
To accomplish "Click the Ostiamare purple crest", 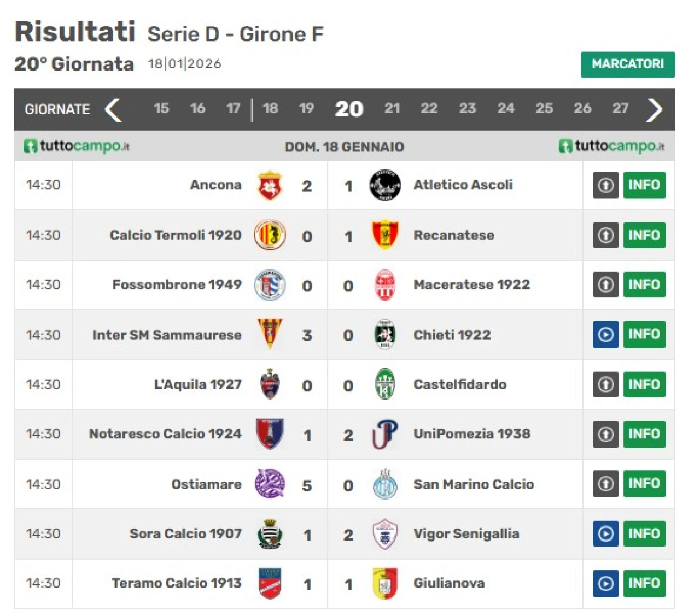I will pos(270,484).
